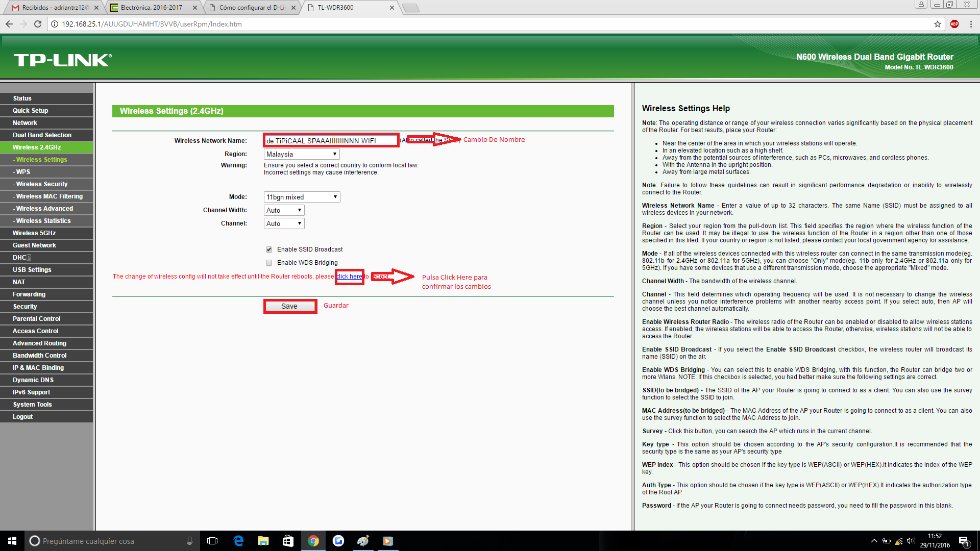Switch to Cómo configurar el D-Link tab
Screen dimensions: 980x551
click(x=251, y=8)
